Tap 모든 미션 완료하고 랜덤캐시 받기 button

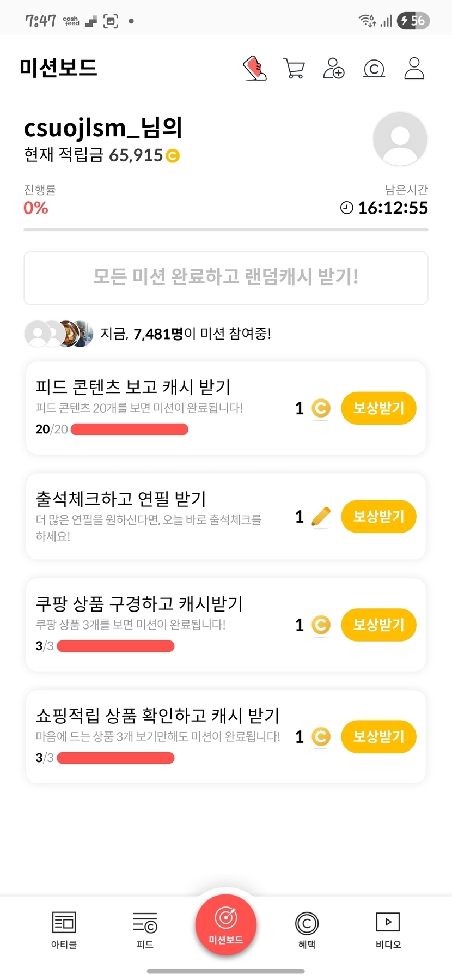(x=226, y=277)
